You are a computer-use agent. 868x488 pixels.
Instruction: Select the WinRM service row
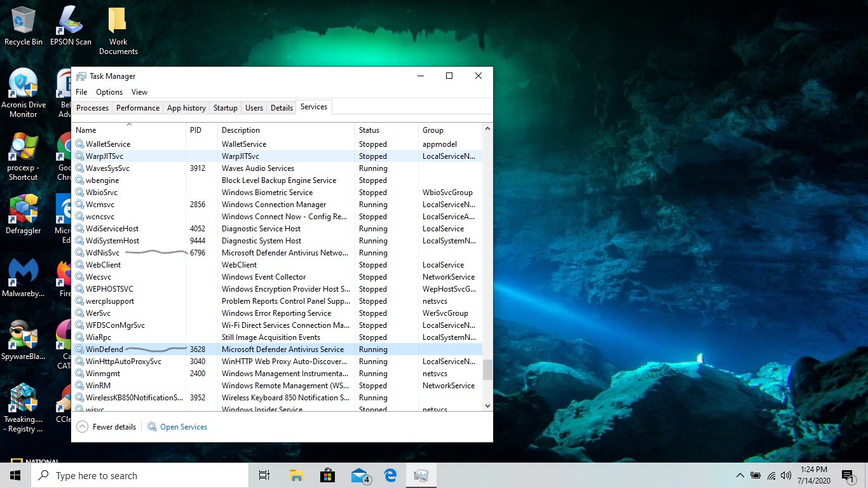point(277,386)
